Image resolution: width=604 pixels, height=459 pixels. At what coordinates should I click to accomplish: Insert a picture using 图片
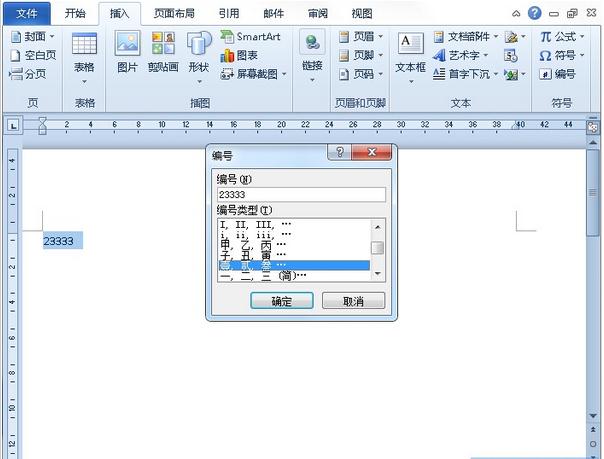(128, 53)
